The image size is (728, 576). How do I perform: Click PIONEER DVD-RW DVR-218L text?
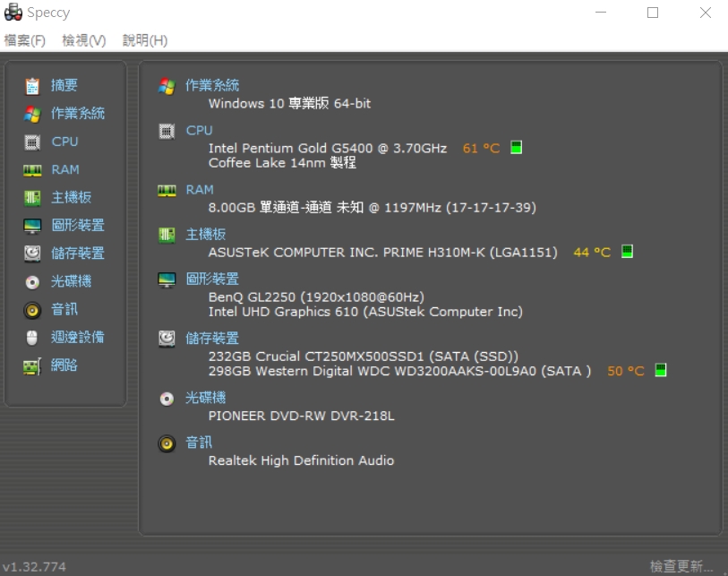tap(302, 416)
